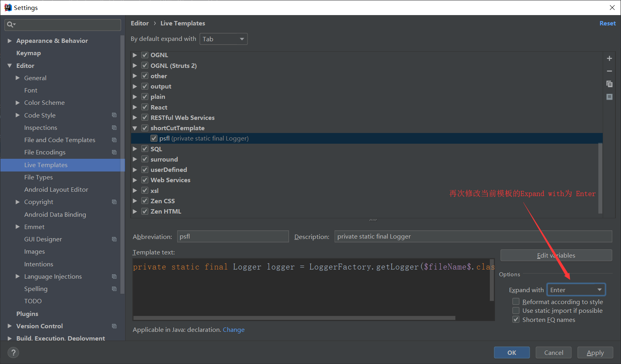
Task: Remove selected template using the minus icon
Action: click(x=609, y=71)
